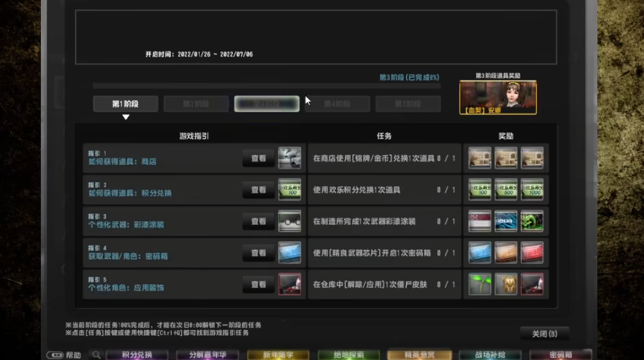This screenshot has width=644, height=360.
Task: Select the 欢乐积分 1000 reward icon
Action: [x=532, y=190]
